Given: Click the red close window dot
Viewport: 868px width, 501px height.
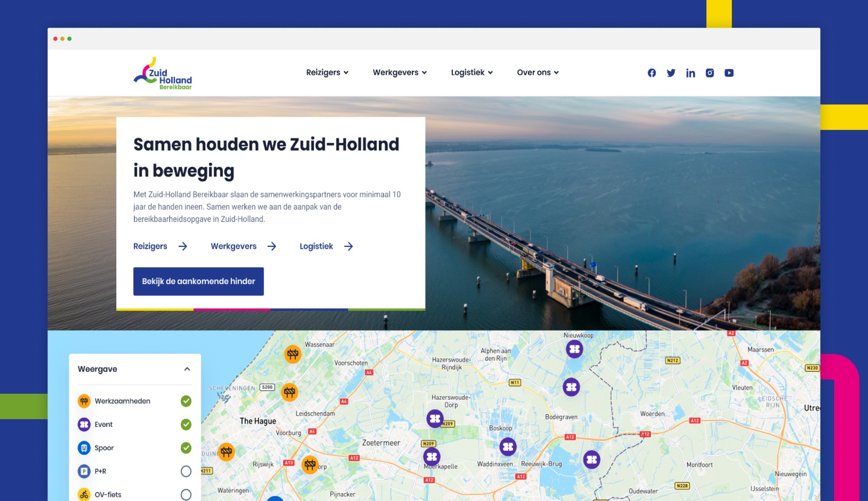Looking at the screenshot, I should tap(55, 39).
